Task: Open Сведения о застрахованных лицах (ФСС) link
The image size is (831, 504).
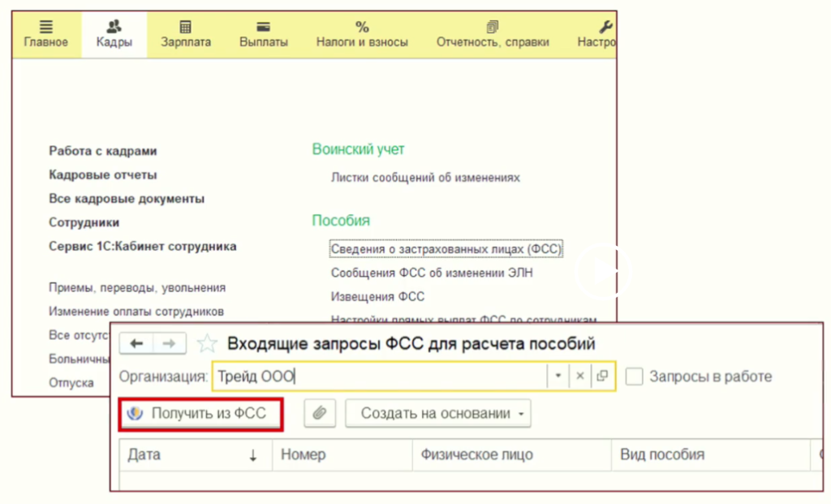Action: [x=446, y=249]
